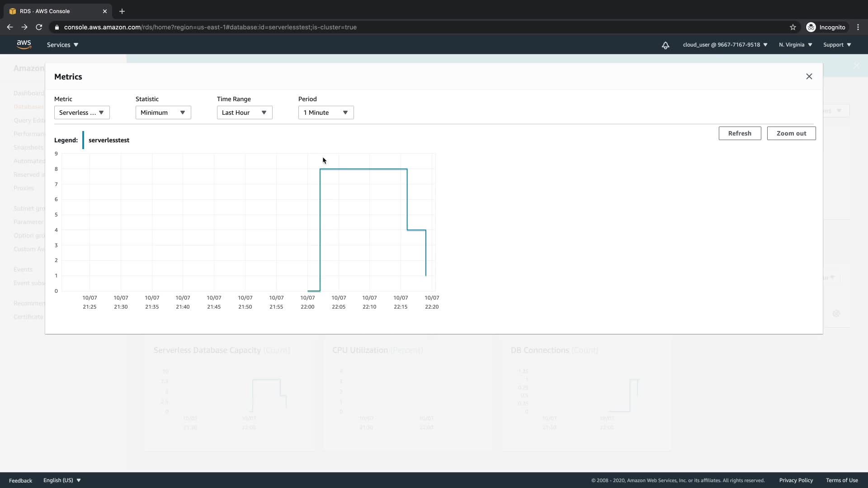Image resolution: width=868 pixels, height=488 pixels.
Task: Click the AWS logo home icon
Action: [24, 44]
